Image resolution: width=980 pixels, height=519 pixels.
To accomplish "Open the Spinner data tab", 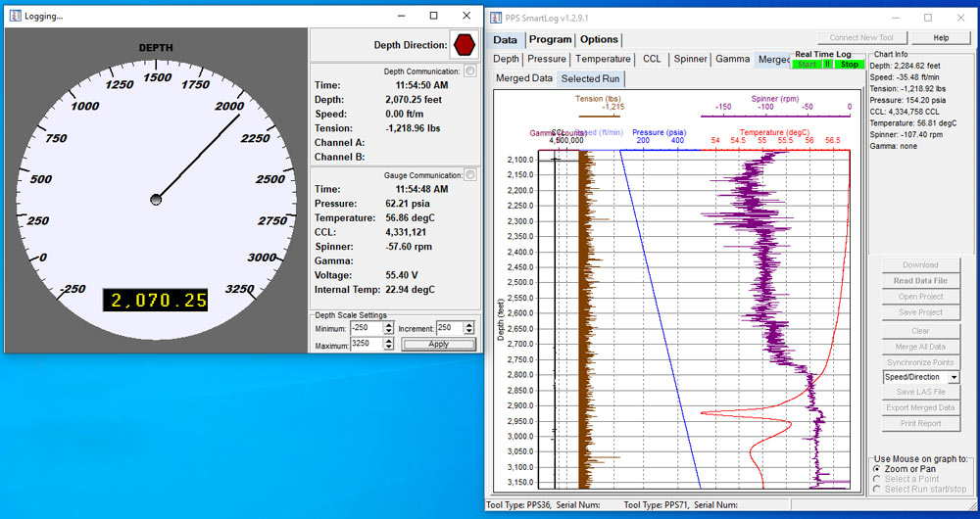I will [691, 59].
